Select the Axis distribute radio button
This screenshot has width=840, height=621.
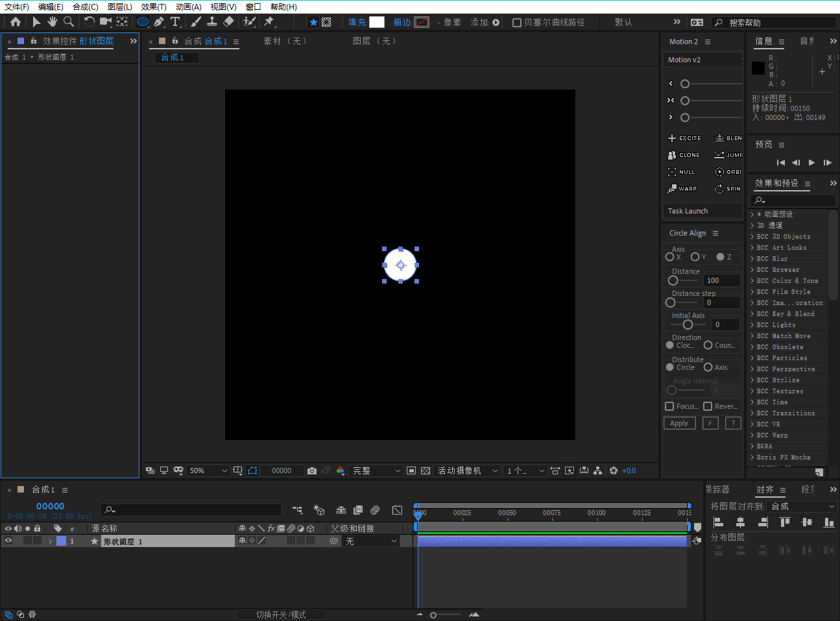click(708, 367)
